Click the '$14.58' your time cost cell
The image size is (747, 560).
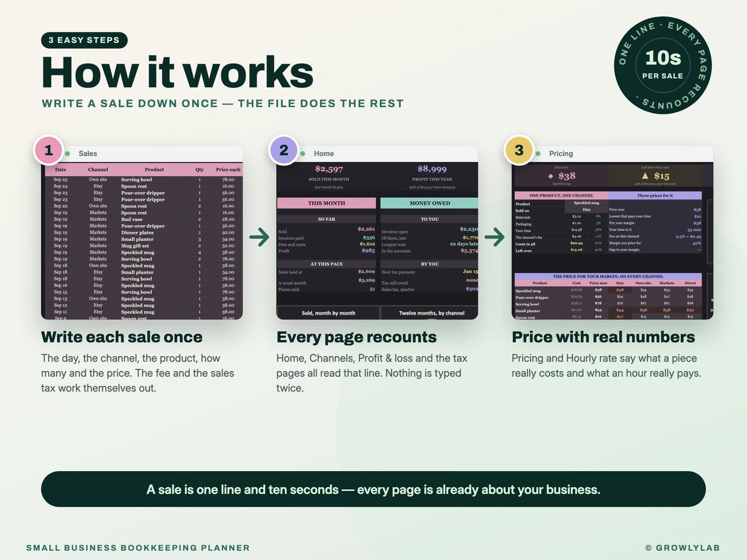coord(576,230)
